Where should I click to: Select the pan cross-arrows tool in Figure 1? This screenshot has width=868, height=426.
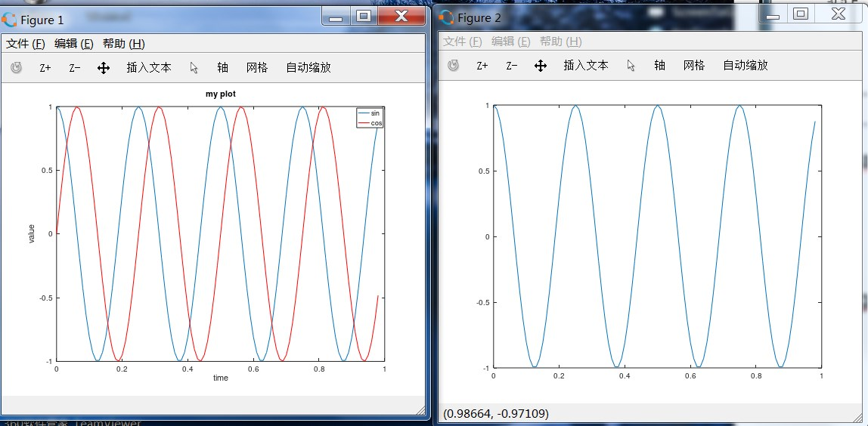(x=104, y=68)
